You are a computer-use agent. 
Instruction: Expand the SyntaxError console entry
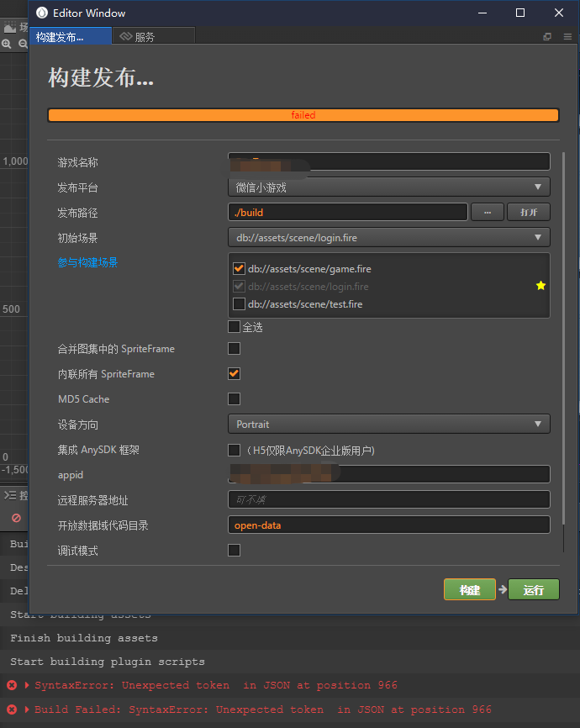[27, 685]
